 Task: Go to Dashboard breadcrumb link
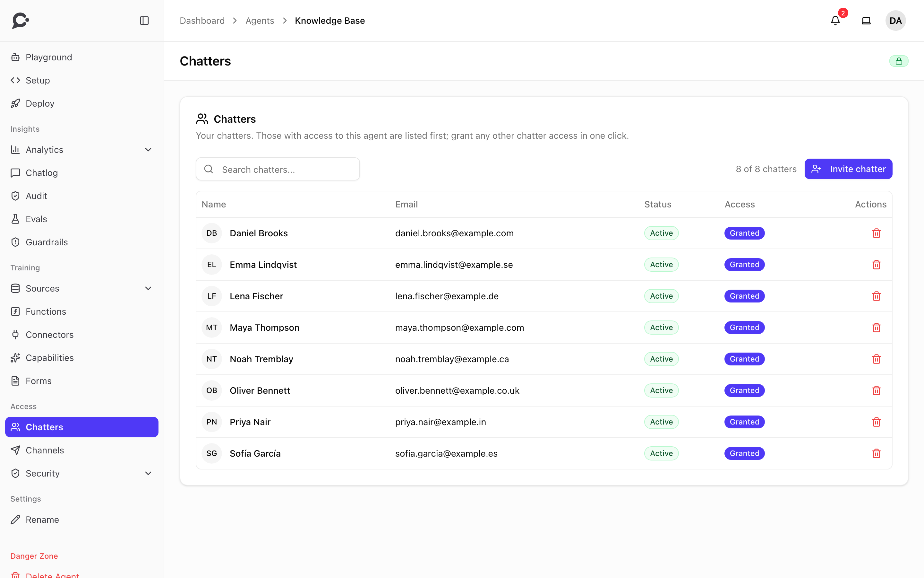coord(202,21)
